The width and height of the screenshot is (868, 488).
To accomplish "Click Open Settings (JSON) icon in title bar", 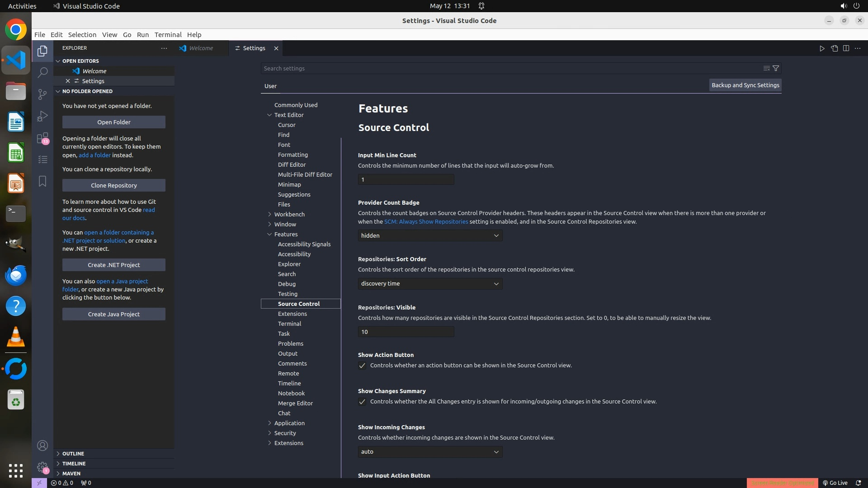I will pos(834,48).
